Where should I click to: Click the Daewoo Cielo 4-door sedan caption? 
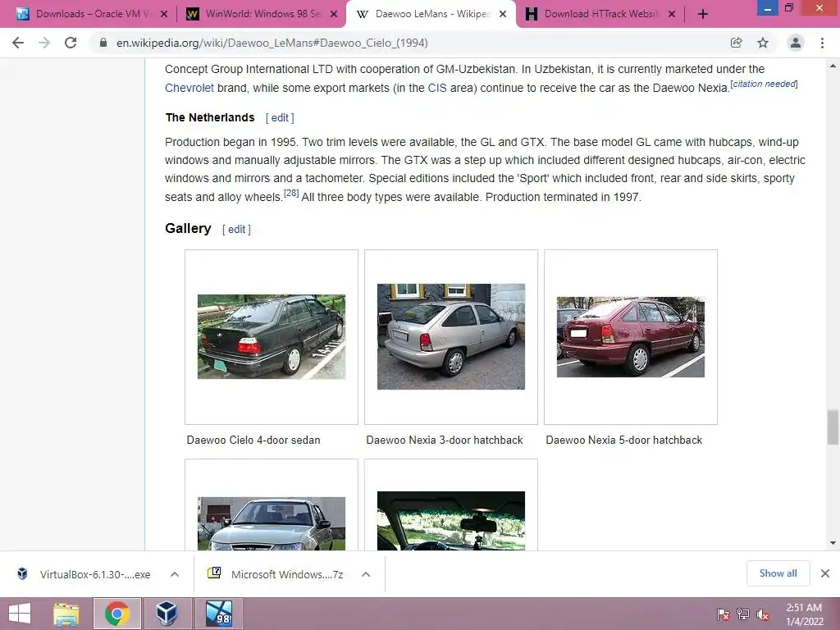click(253, 440)
